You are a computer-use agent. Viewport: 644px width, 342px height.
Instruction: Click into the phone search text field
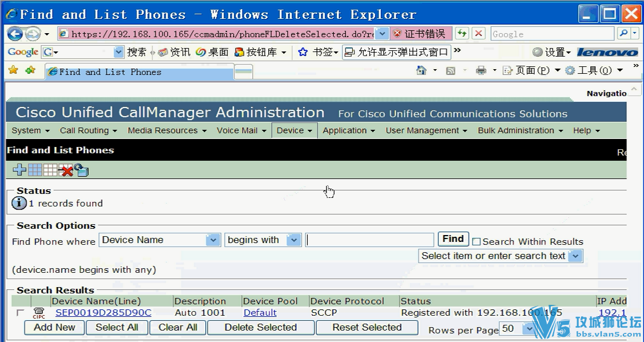[369, 240]
